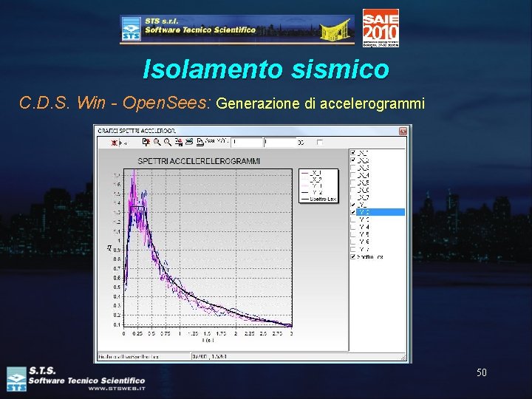532x399 pixels.
Task: Click the Y_2 legend entry in chart
Action: coord(312,192)
